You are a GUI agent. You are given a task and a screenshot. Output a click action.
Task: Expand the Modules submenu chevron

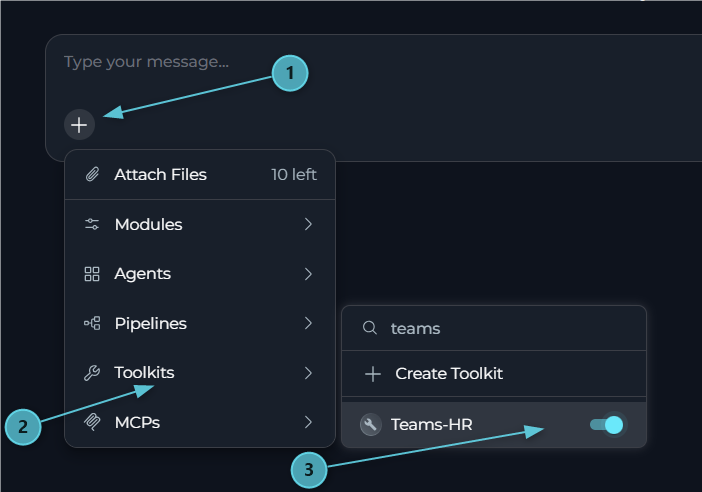click(x=308, y=224)
